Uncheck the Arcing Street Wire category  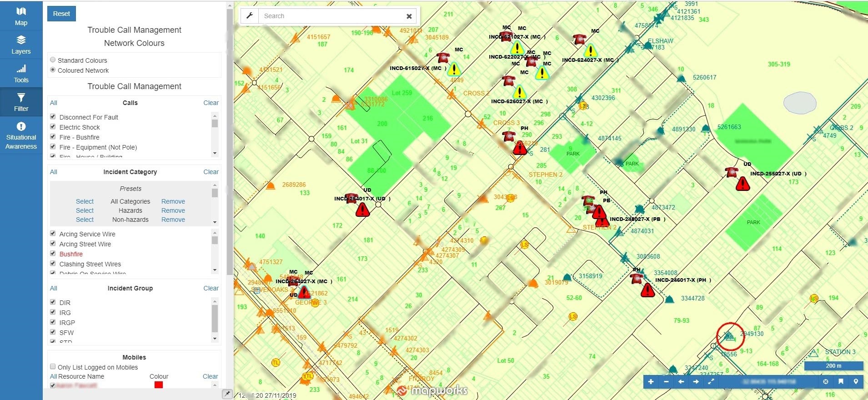pos(53,244)
